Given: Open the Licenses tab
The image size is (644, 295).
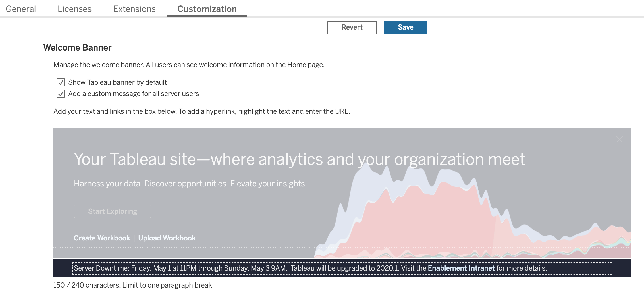Looking at the screenshot, I should pyautogui.click(x=74, y=9).
